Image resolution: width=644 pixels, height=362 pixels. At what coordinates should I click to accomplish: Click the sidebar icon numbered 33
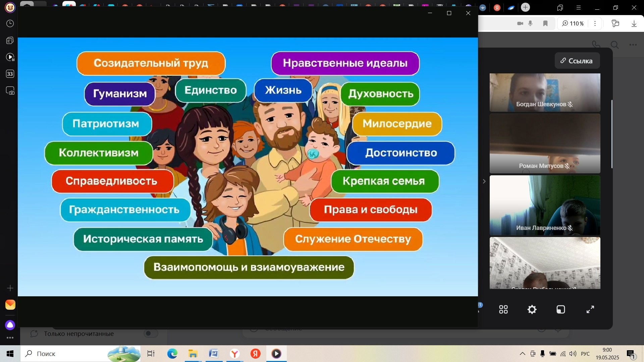10,74
